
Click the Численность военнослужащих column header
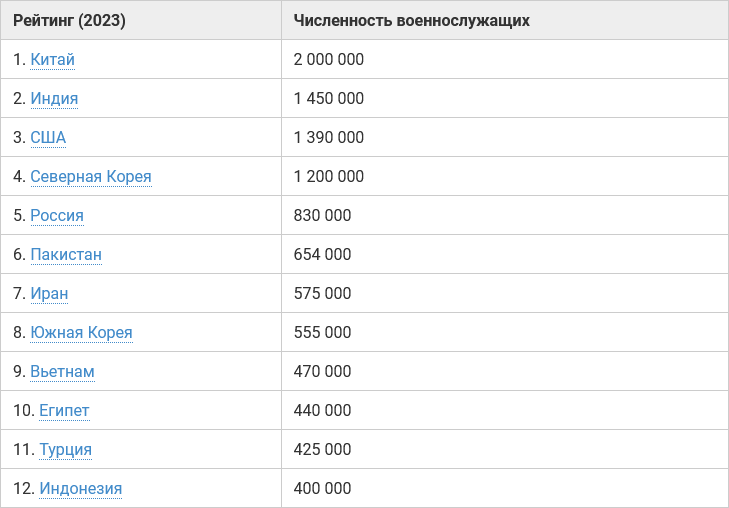(x=505, y=20)
